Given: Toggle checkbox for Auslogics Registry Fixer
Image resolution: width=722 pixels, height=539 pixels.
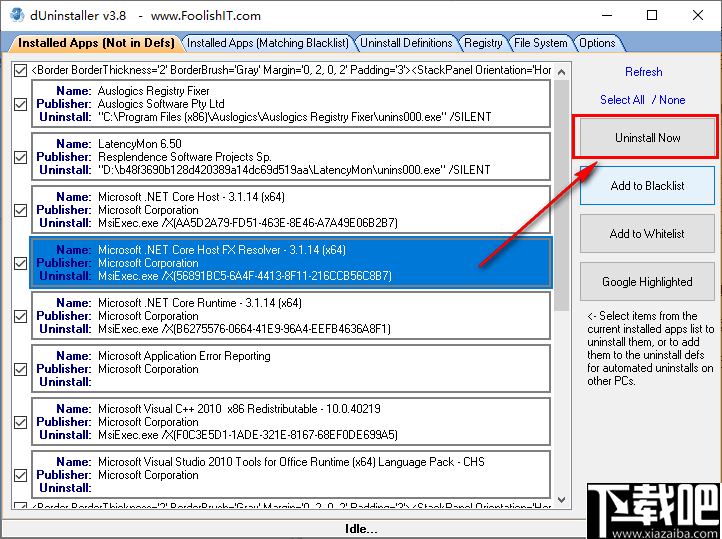Looking at the screenshot, I should [x=20, y=104].
